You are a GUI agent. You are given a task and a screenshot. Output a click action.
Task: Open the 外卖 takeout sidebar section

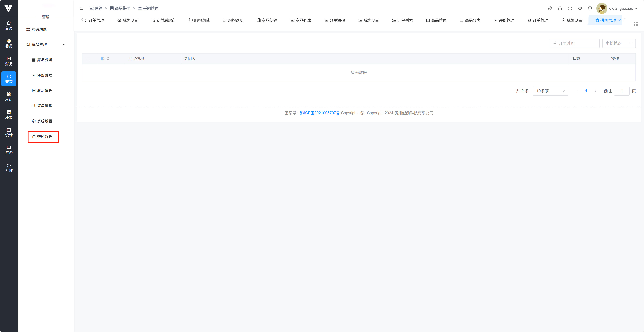[x=9, y=114]
